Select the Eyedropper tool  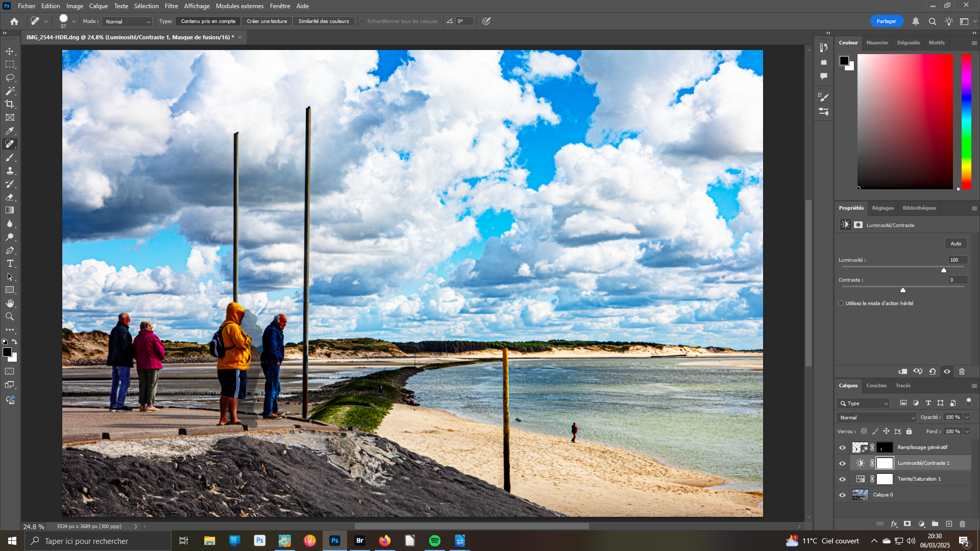point(10,131)
